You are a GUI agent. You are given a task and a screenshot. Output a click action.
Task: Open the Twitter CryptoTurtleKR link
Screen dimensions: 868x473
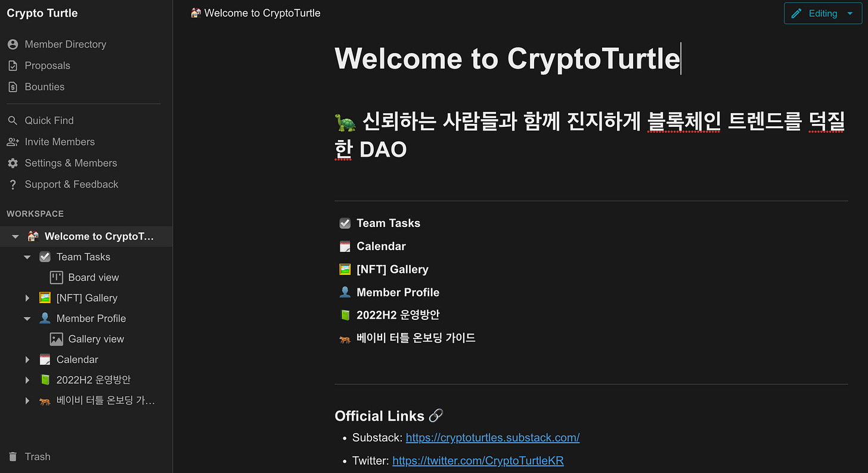coord(478,461)
